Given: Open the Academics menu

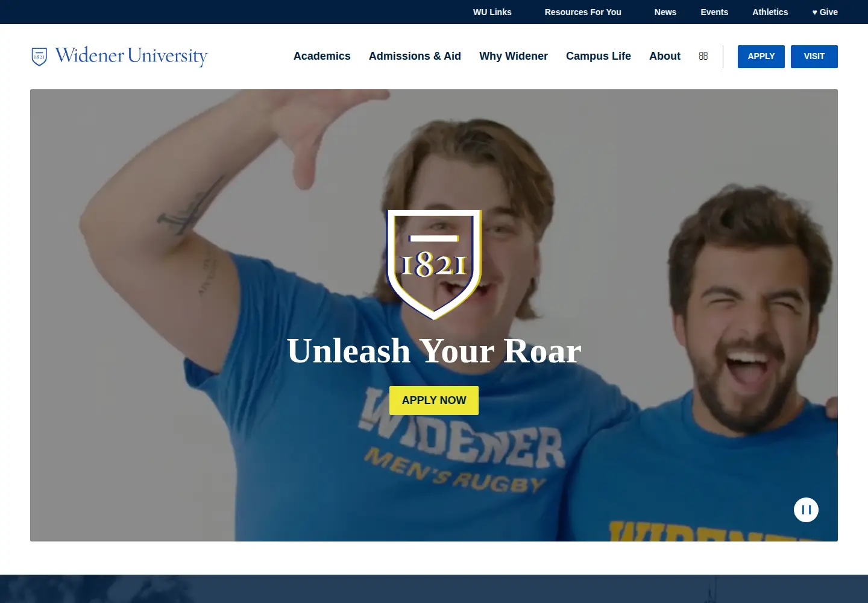Looking at the screenshot, I should pyautogui.click(x=322, y=56).
